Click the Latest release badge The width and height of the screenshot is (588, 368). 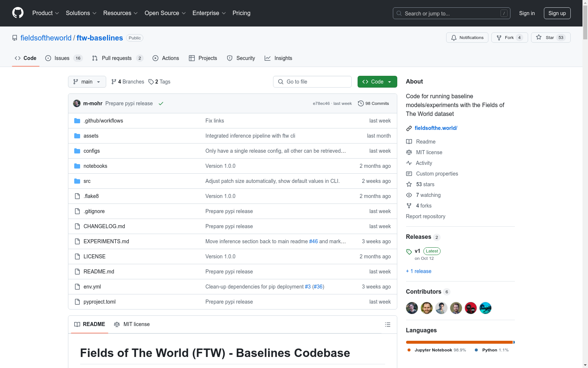(x=432, y=251)
